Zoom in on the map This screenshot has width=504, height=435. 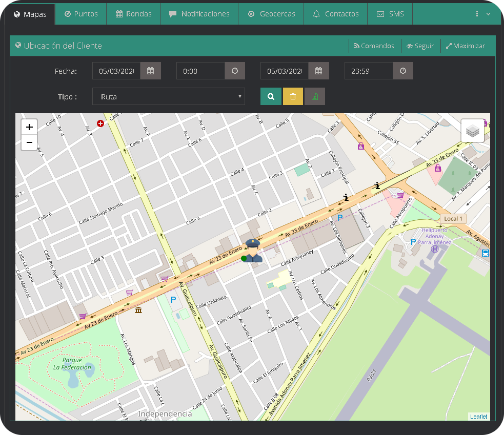[x=29, y=127]
